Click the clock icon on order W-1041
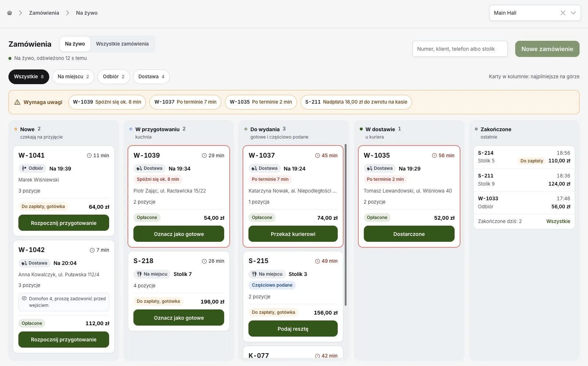588x366 pixels. tap(89, 155)
